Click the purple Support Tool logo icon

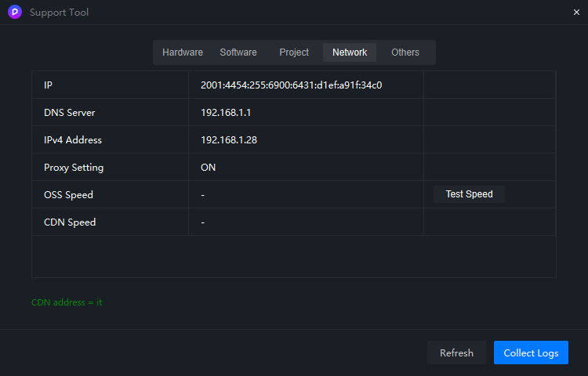[x=15, y=12]
